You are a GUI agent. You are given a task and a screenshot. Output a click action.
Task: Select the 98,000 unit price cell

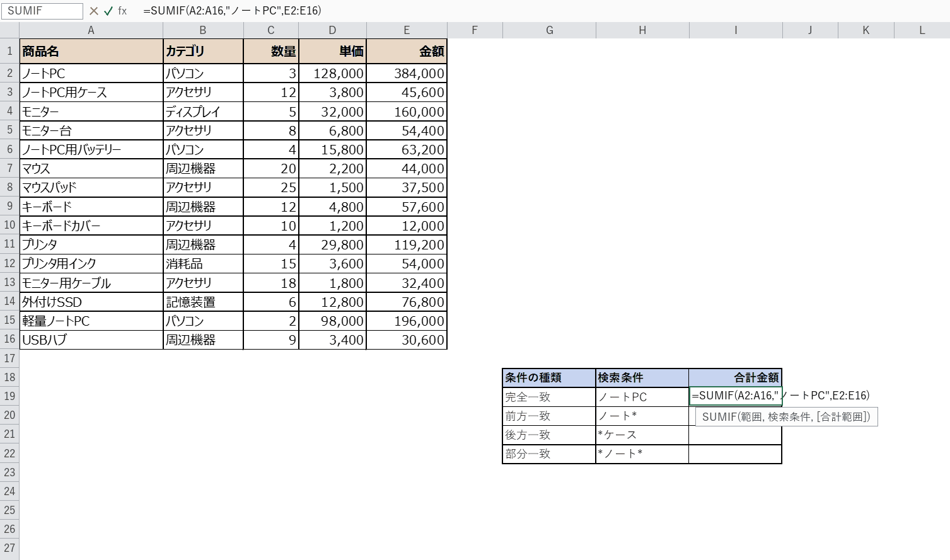tap(333, 321)
